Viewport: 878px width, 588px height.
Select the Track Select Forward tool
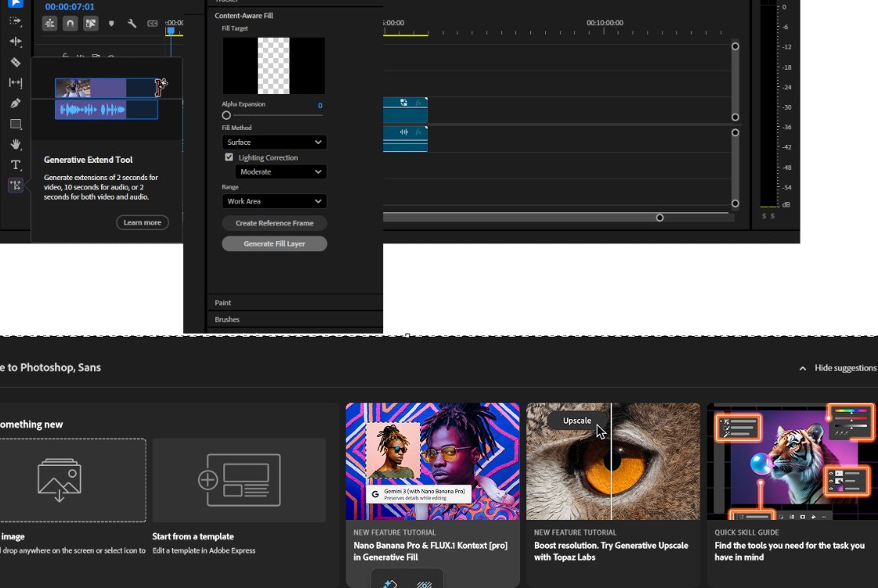click(x=15, y=21)
